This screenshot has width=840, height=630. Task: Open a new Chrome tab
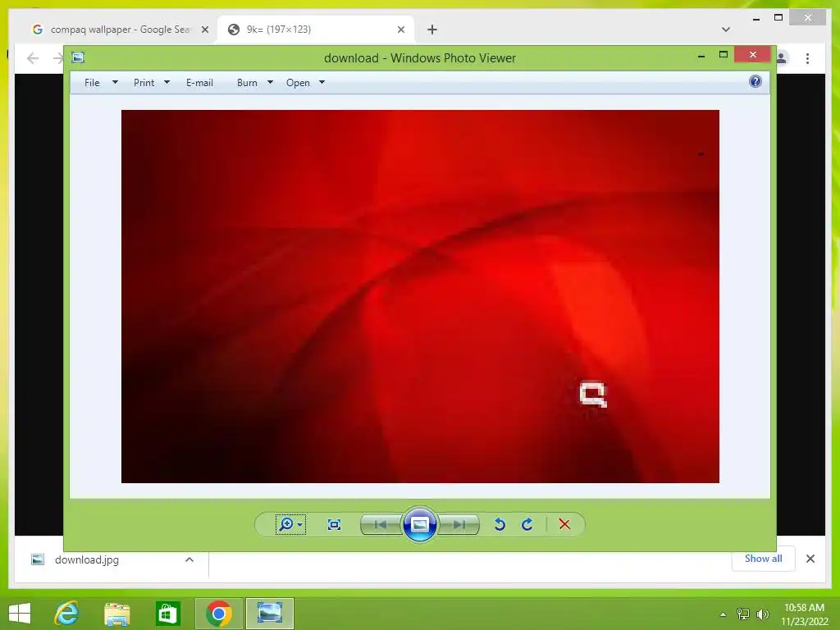(431, 30)
